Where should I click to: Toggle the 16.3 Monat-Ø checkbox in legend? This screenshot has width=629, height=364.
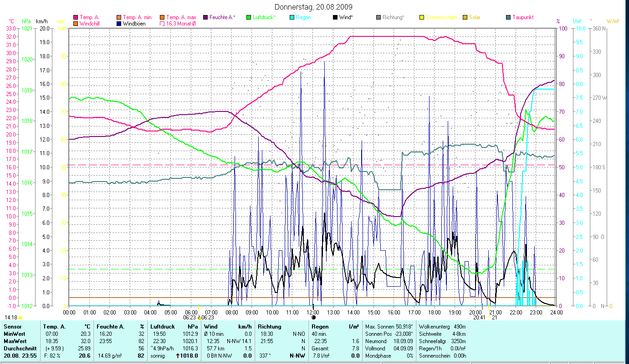(162, 24)
